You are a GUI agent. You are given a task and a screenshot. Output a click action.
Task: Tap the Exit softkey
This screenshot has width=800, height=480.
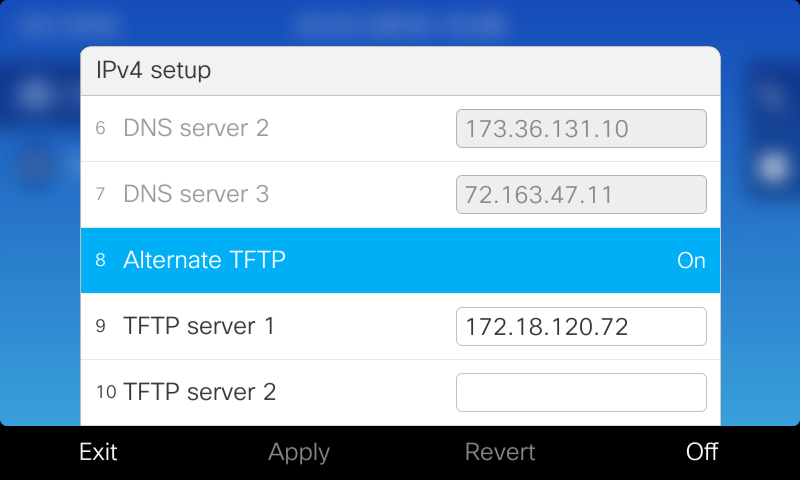click(x=98, y=452)
